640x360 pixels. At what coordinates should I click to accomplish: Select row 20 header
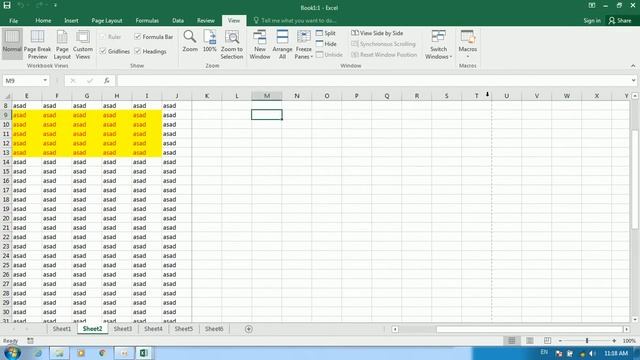6,218
